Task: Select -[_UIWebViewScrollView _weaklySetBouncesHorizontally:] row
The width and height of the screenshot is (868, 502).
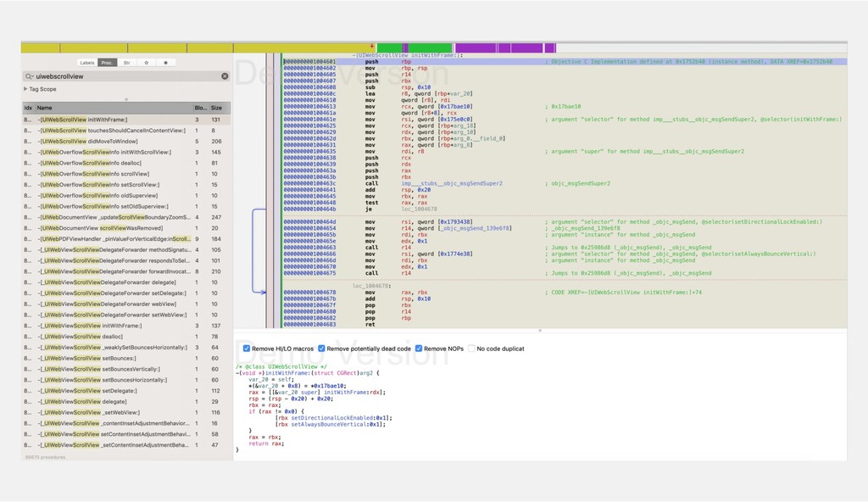Action: coord(126,348)
